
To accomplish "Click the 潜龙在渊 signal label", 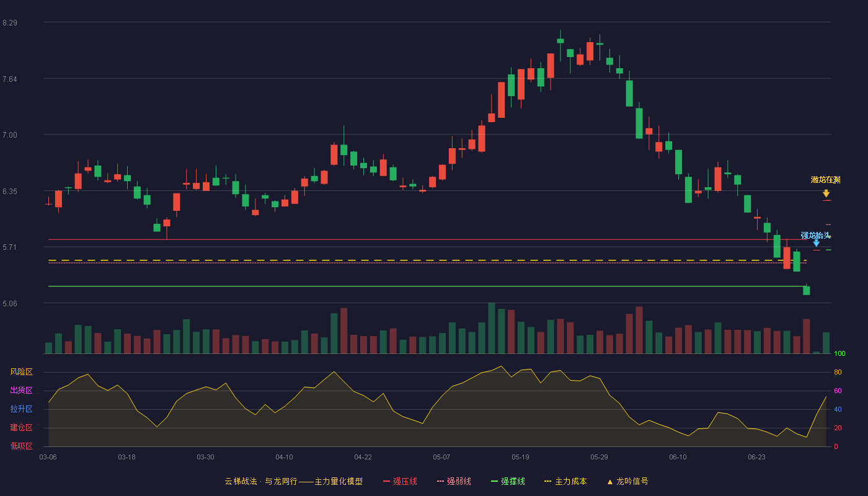I will [x=826, y=180].
